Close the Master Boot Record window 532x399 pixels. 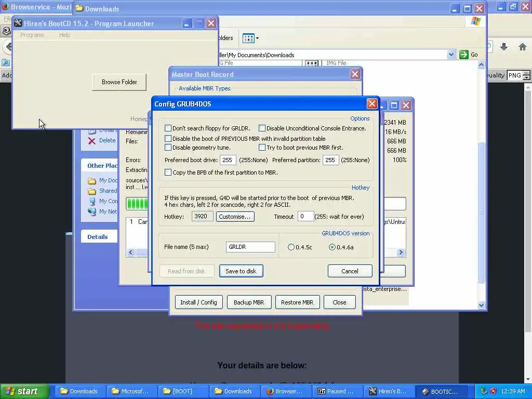(x=355, y=74)
